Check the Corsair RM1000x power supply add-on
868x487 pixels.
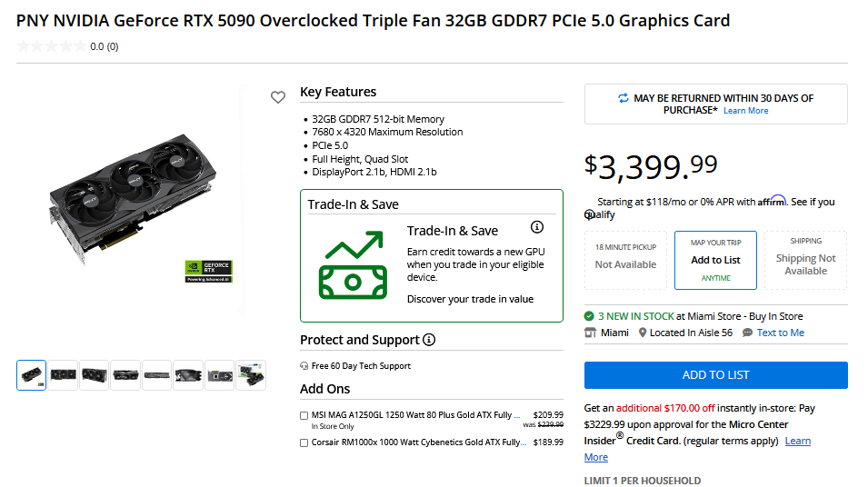[x=304, y=443]
